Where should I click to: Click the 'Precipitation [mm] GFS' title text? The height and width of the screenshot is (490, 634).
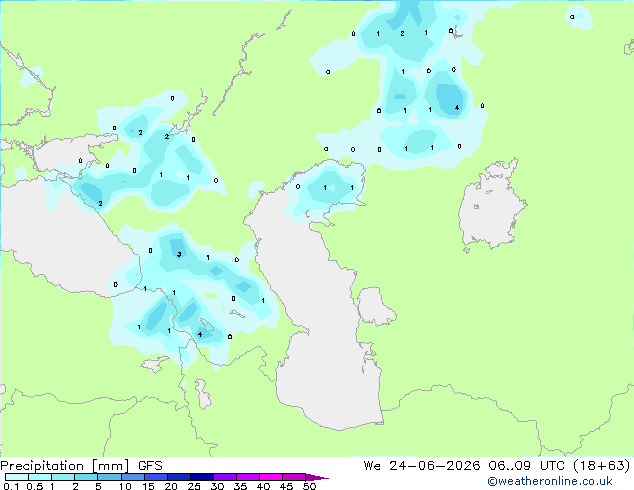click(x=81, y=466)
